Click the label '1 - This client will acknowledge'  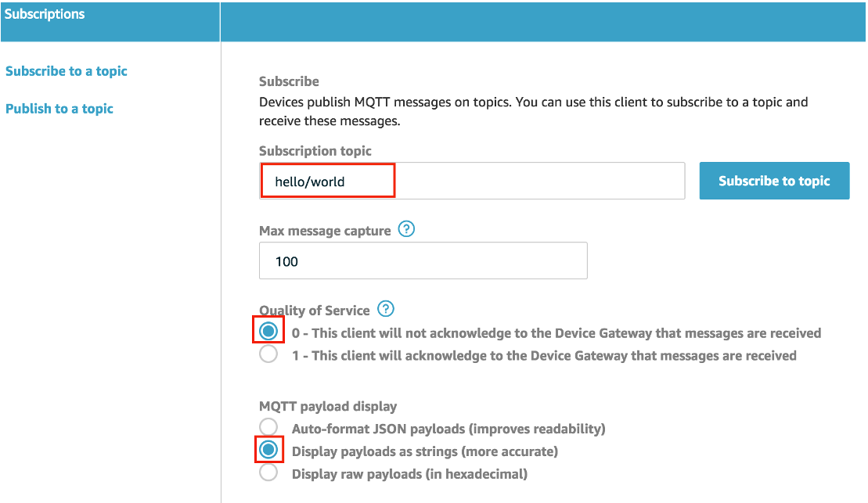544,356
